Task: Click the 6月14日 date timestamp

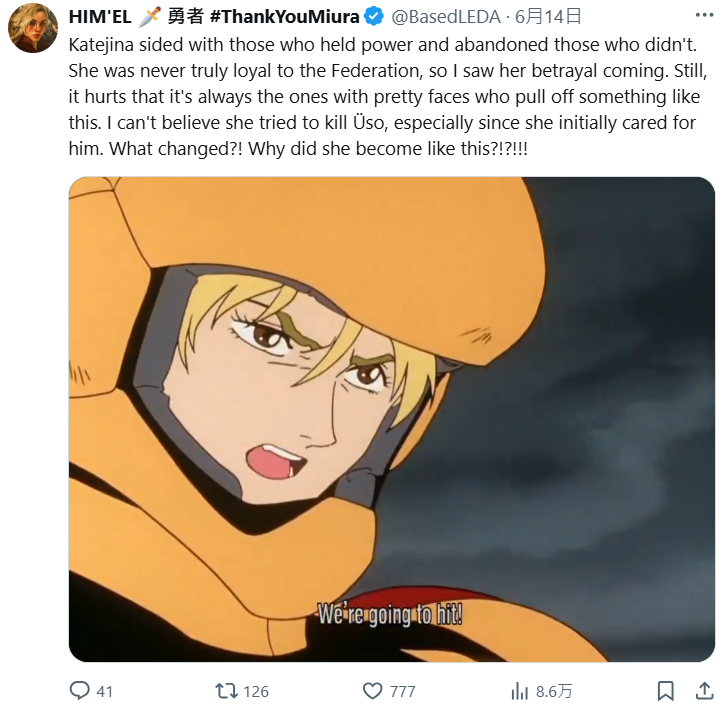Action: click(548, 17)
